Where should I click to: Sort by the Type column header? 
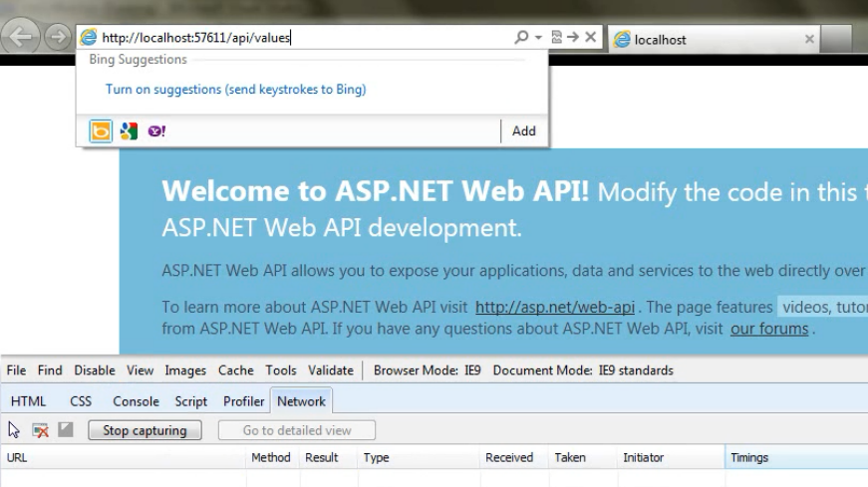(419, 458)
